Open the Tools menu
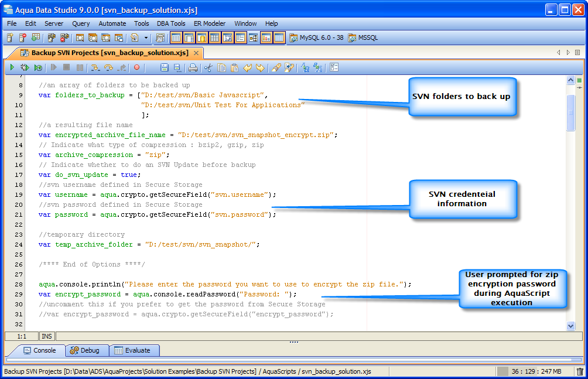588x379 pixels. click(141, 23)
